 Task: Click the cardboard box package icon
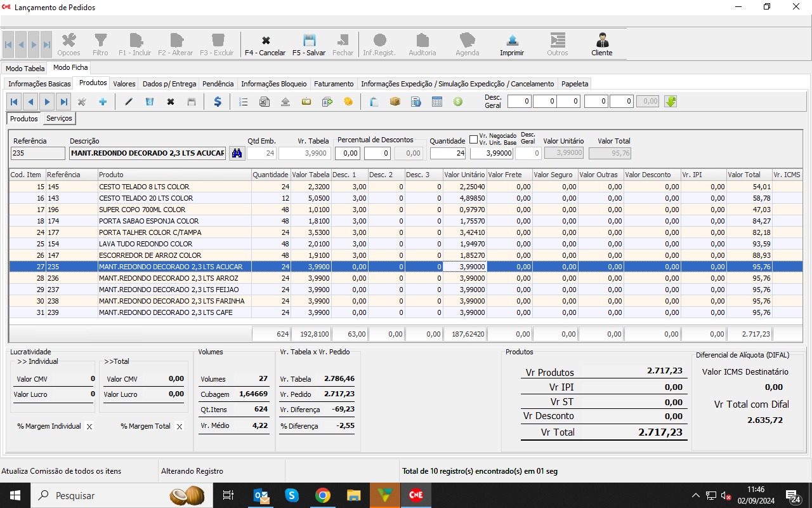tap(395, 102)
